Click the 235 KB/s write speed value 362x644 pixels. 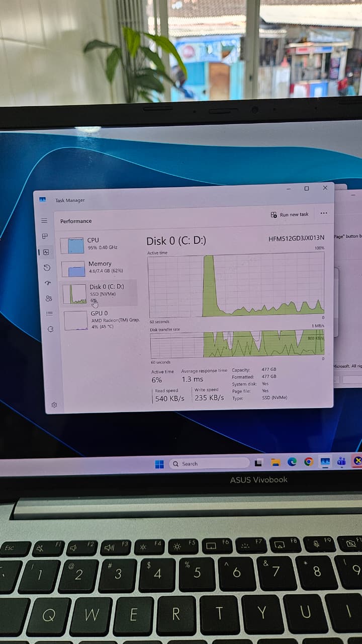click(x=209, y=397)
